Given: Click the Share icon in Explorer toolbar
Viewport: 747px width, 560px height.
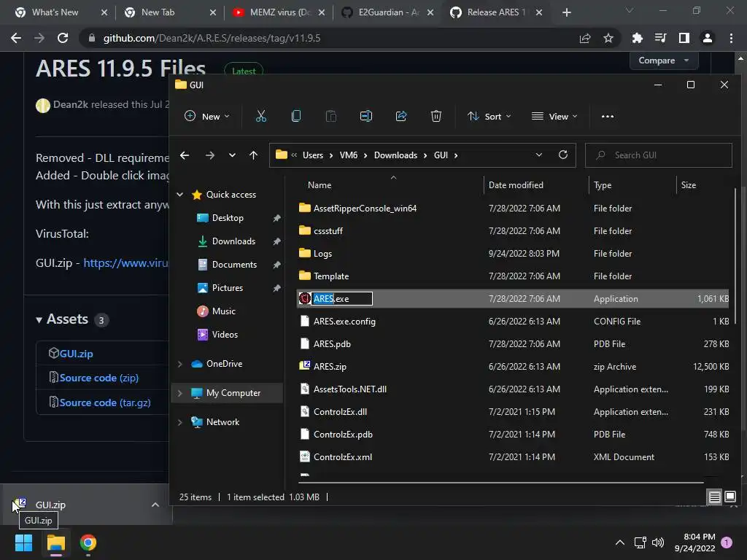Looking at the screenshot, I should 401,116.
